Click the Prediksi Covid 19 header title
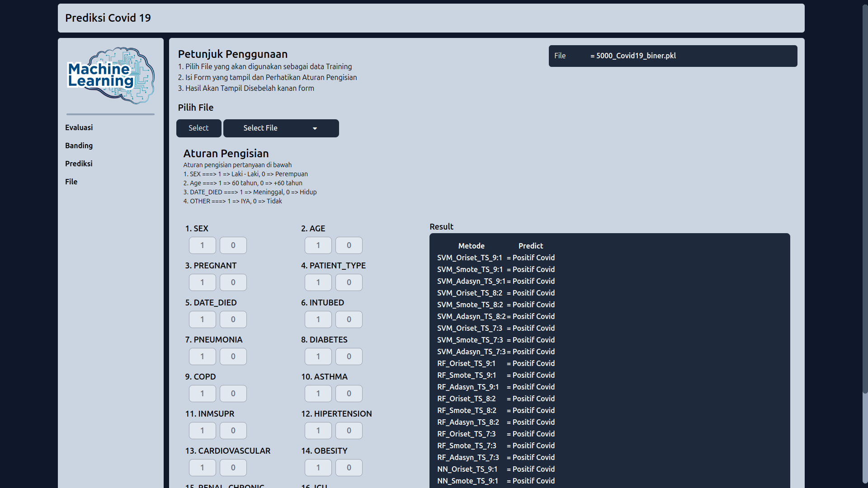The width and height of the screenshot is (868, 488). click(x=108, y=18)
